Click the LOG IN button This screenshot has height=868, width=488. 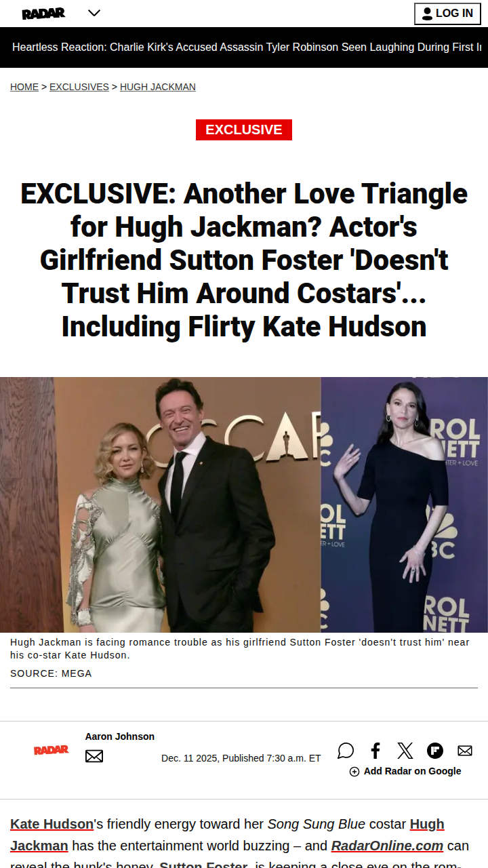447,14
